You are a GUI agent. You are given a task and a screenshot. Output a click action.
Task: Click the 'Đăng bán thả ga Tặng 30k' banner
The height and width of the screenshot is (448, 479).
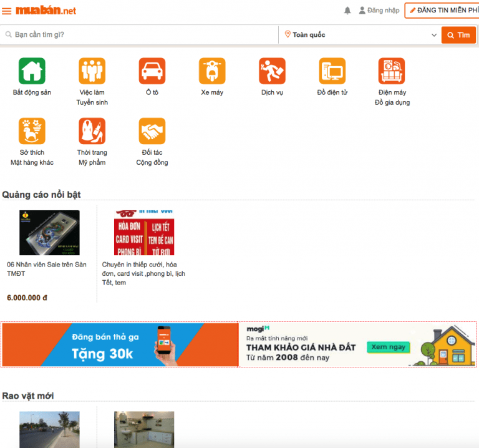coord(120,344)
